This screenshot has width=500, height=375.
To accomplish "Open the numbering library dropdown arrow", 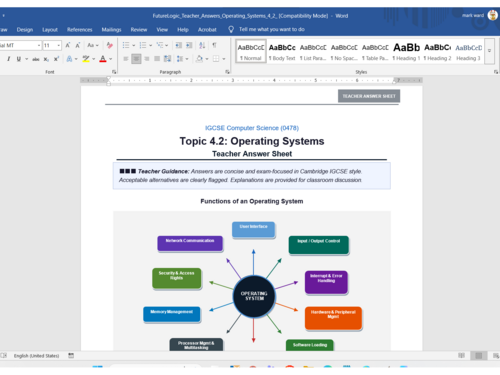I will click(x=150, y=45).
